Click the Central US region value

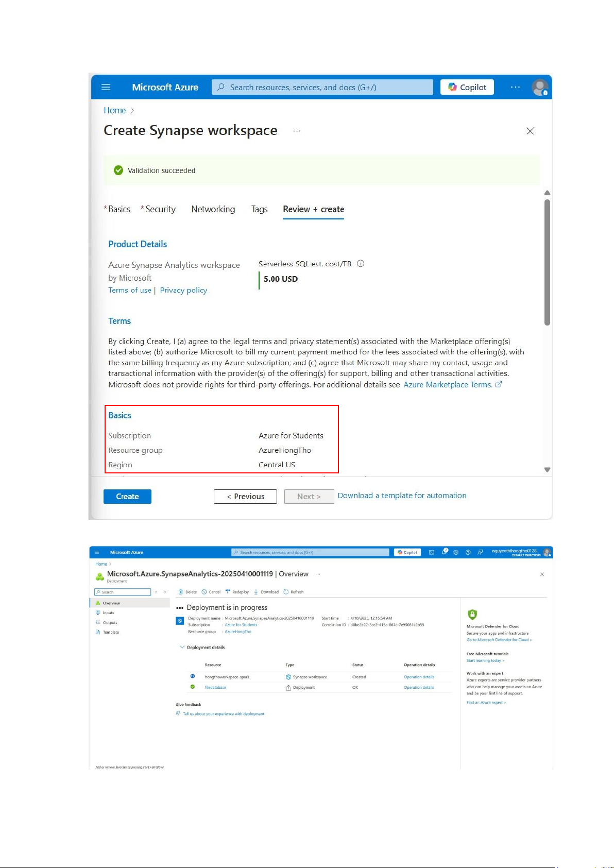click(277, 465)
